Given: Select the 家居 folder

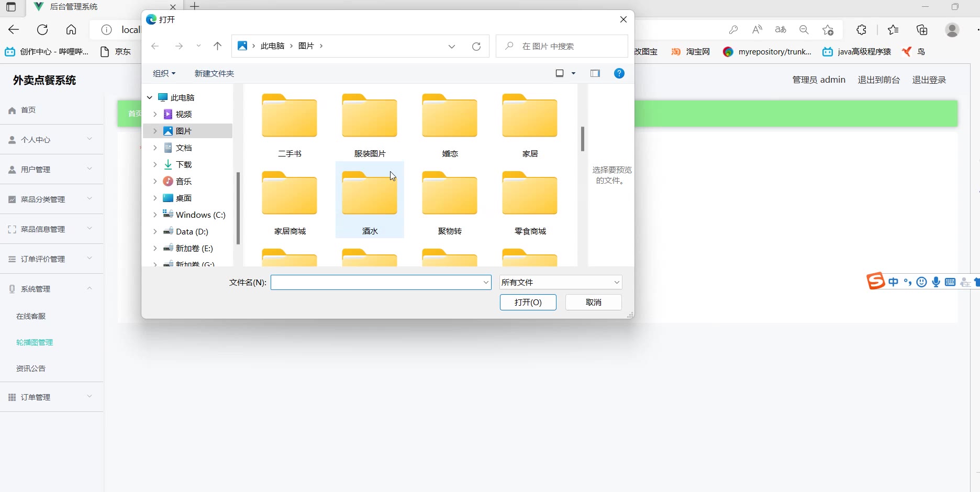Looking at the screenshot, I should click(530, 126).
